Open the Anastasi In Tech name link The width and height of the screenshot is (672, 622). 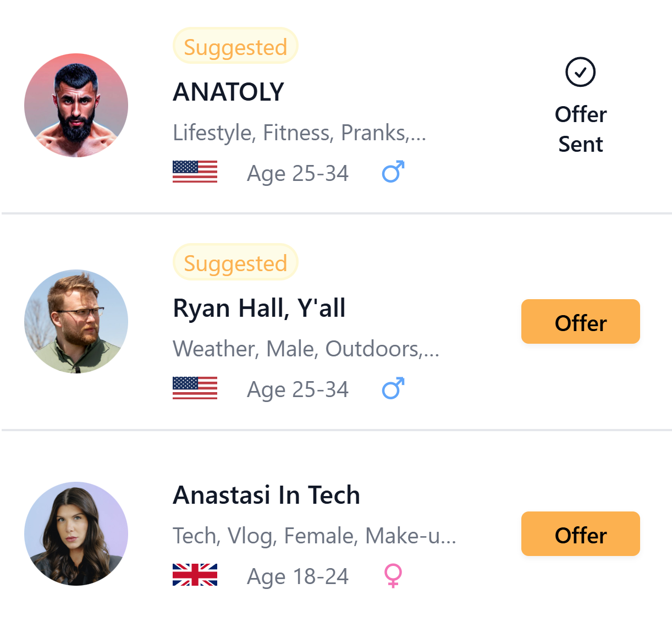coord(266,495)
